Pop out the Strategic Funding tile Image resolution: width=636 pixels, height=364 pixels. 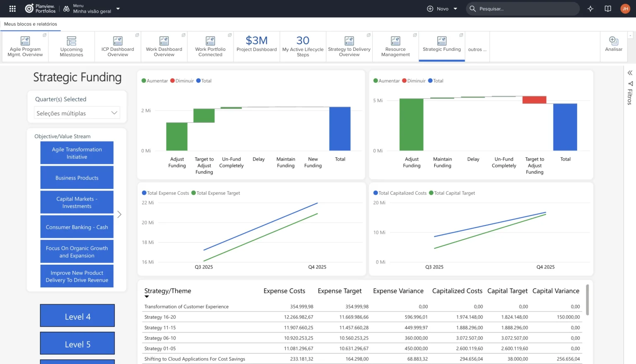[461, 35]
